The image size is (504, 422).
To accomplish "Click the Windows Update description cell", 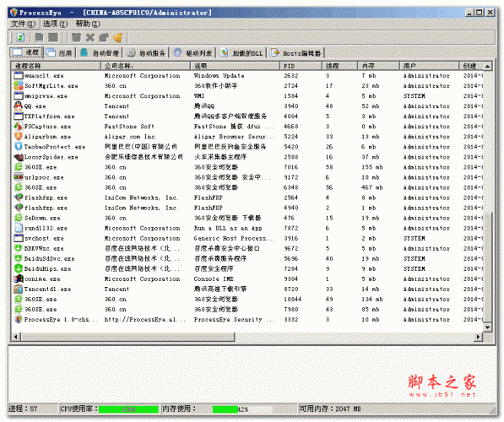I will click(x=219, y=75).
